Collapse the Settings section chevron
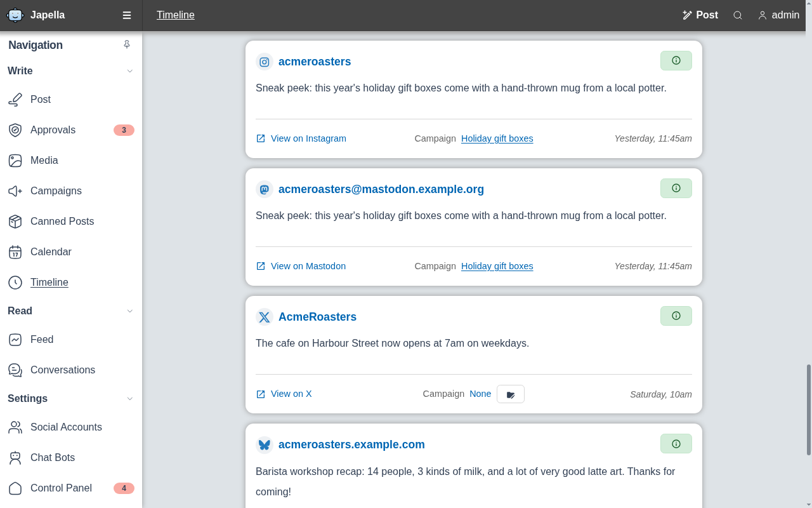Image resolution: width=812 pixels, height=508 pixels. 130,399
